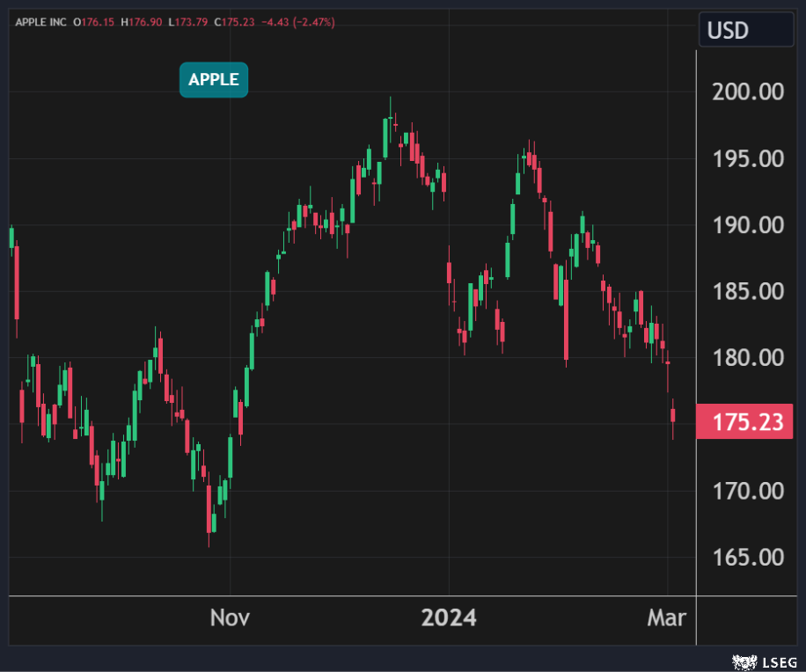The width and height of the screenshot is (806, 672).
Task: Click the 165.00 price axis label
Action: pyautogui.click(x=746, y=557)
